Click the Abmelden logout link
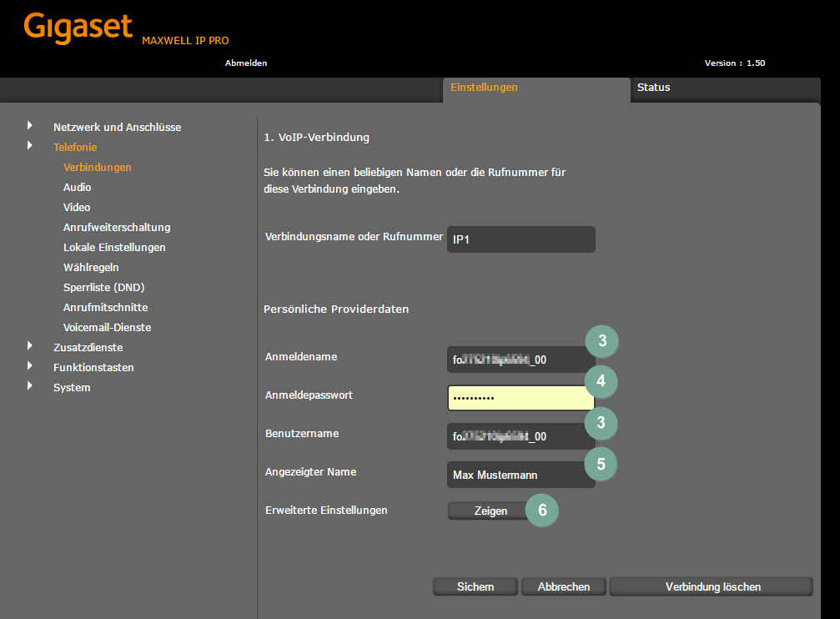Viewport: 840px width, 619px height. click(x=246, y=63)
